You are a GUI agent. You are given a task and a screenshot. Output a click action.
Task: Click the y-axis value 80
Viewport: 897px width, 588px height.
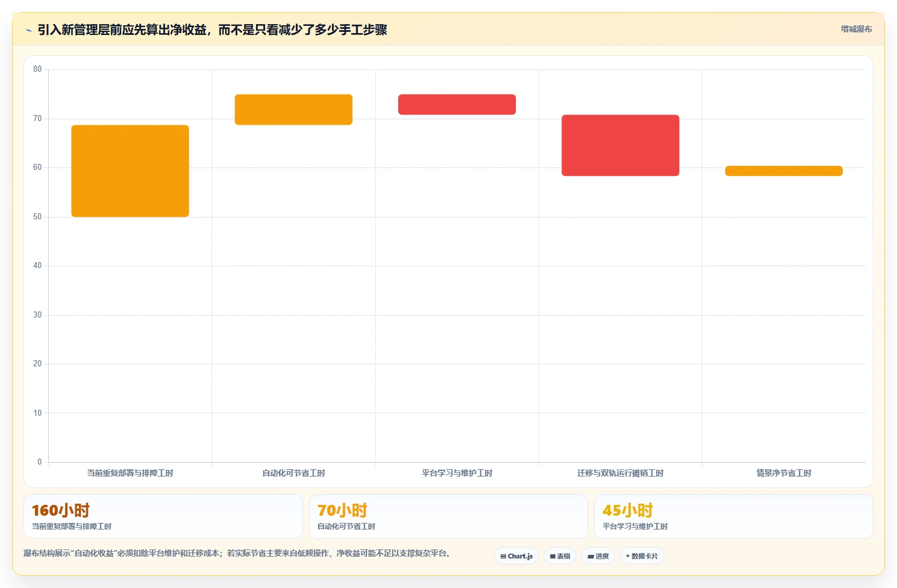click(x=37, y=69)
